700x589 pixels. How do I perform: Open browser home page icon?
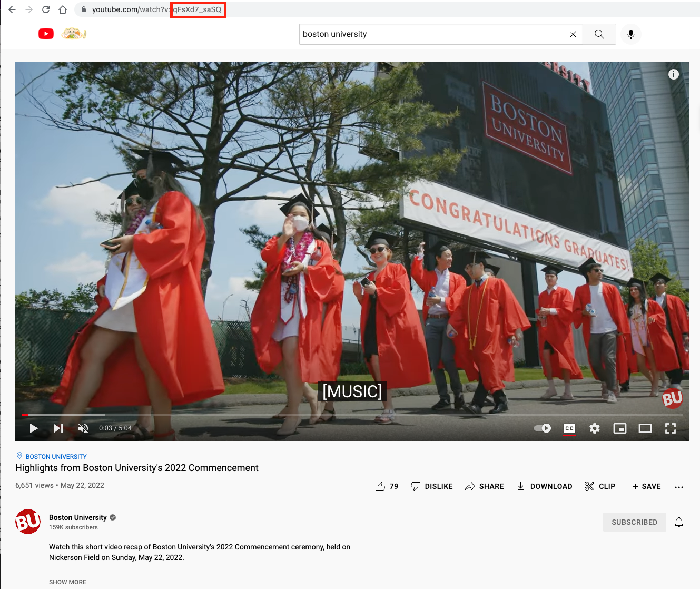pos(63,9)
